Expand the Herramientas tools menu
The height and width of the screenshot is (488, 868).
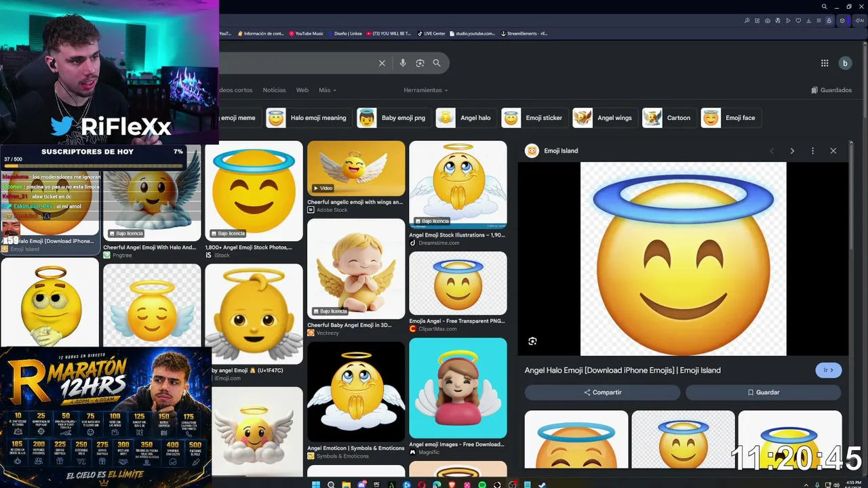coord(426,90)
